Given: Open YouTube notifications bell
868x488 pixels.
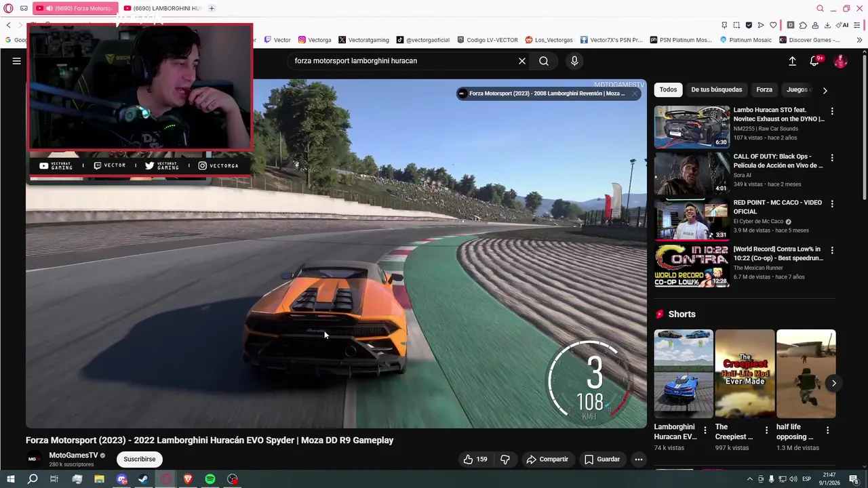Looking at the screenshot, I should coord(814,61).
